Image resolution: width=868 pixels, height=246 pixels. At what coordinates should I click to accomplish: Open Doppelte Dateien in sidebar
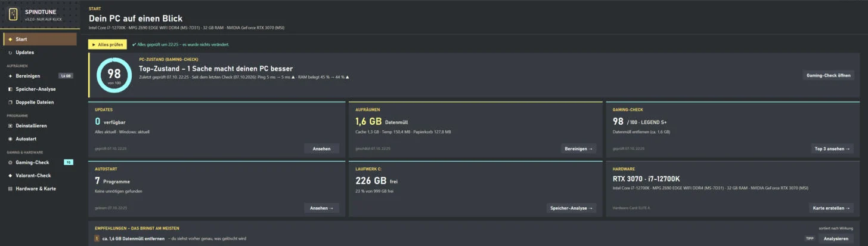pyautogui.click(x=39, y=102)
